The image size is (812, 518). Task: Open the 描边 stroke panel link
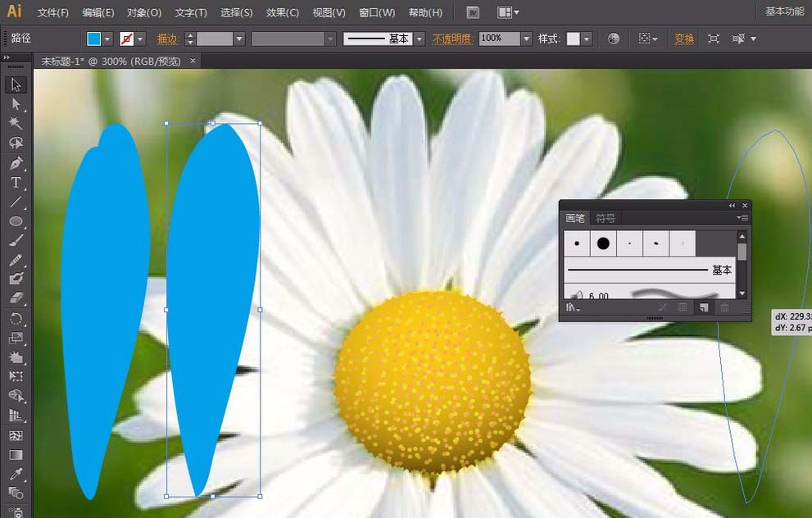tap(168, 39)
